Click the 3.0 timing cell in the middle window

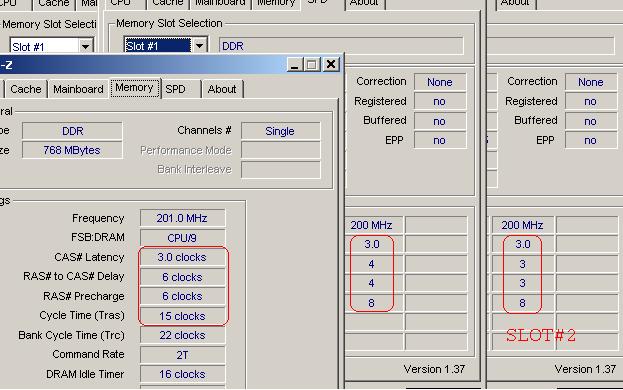374,244
